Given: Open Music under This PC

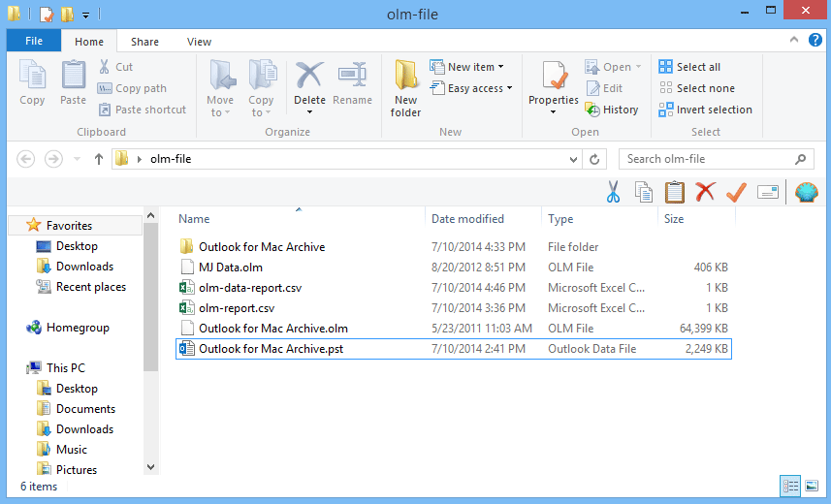Looking at the screenshot, I should tap(71, 450).
